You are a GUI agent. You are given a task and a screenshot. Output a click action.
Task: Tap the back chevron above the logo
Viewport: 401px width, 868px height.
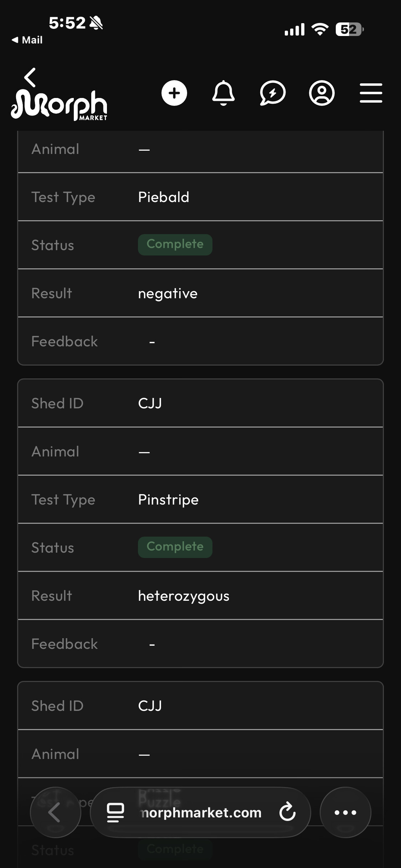click(x=30, y=77)
